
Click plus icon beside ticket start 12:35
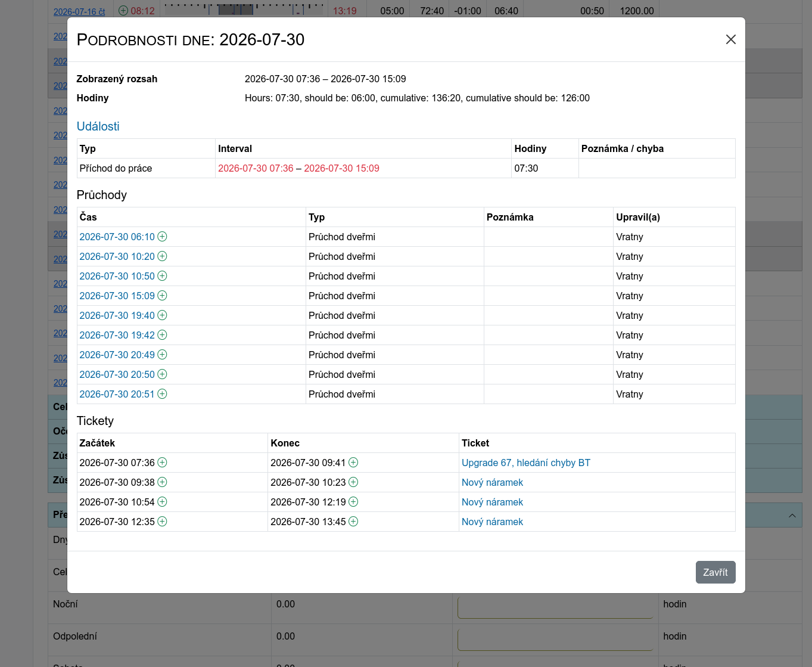[x=162, y=522]
